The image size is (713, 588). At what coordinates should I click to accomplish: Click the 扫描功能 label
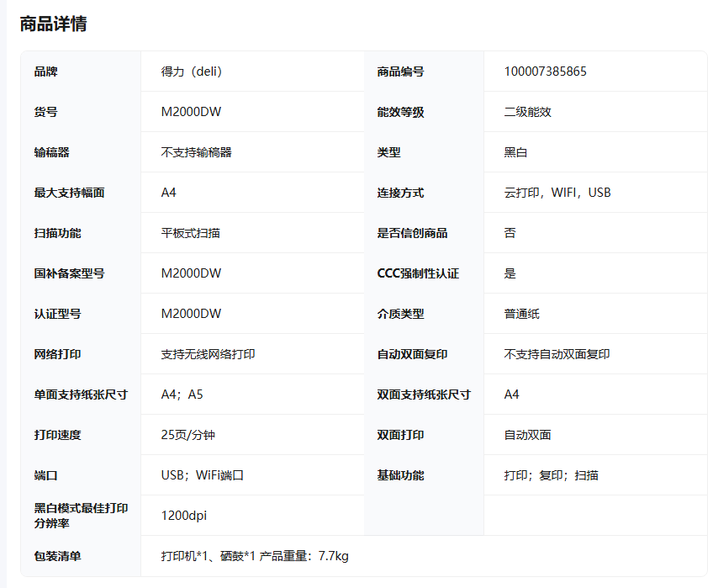58,233
